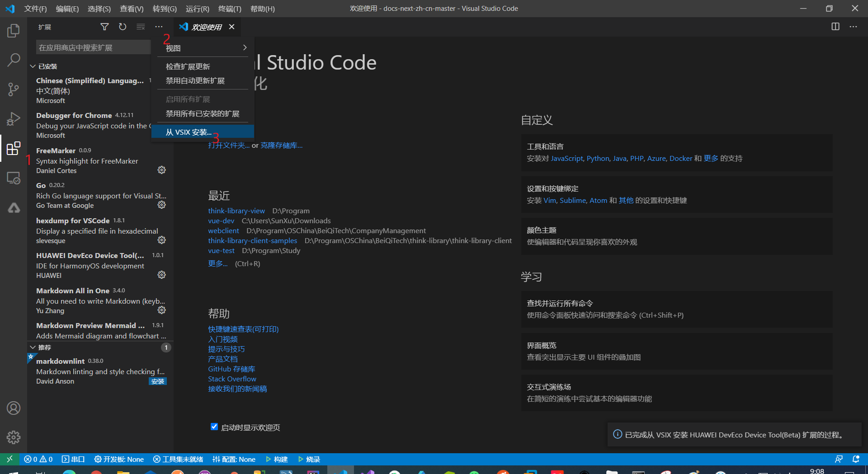The height and width of the screenshot is (474, 868).
Task: Click the feedback icon in status bar
Action: [839, 459]
